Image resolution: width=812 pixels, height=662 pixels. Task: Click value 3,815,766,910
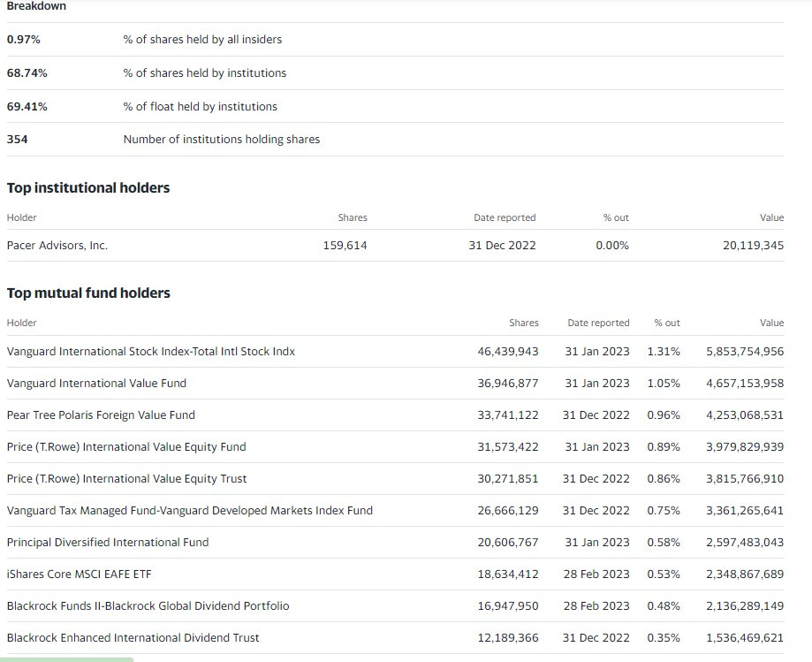(x=745, y=479)
